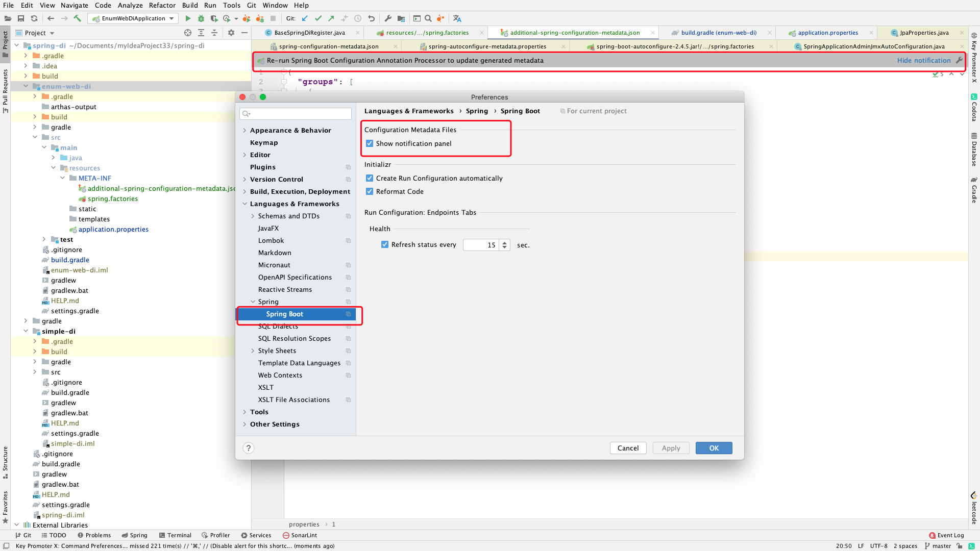Expand all in Project panel icon
The width and height of the screenshot is (980, 551).
click(201, 33)
